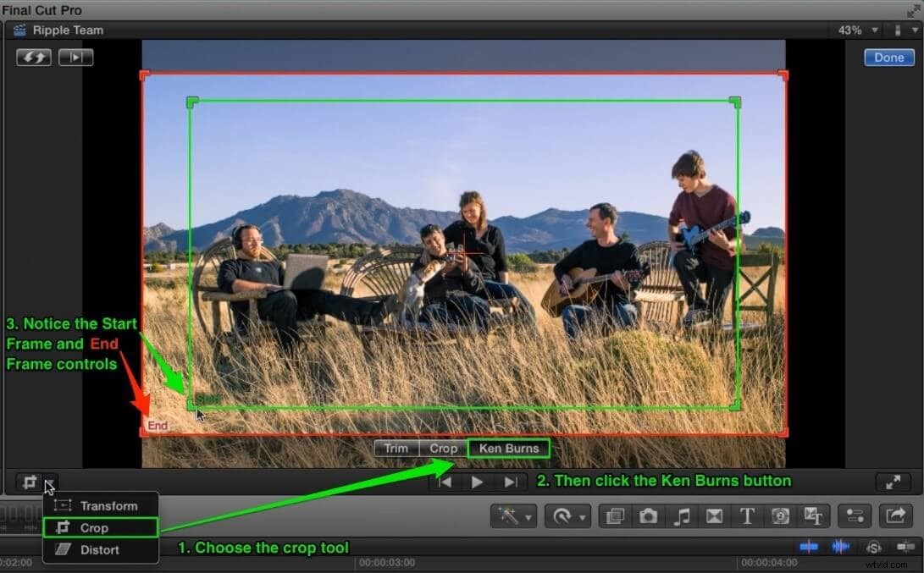This screenshot has width=924, height=573.
Task: Enable snapping with the rightmost timeline icon
Action: pyautogui.click(x=905, y=547)
